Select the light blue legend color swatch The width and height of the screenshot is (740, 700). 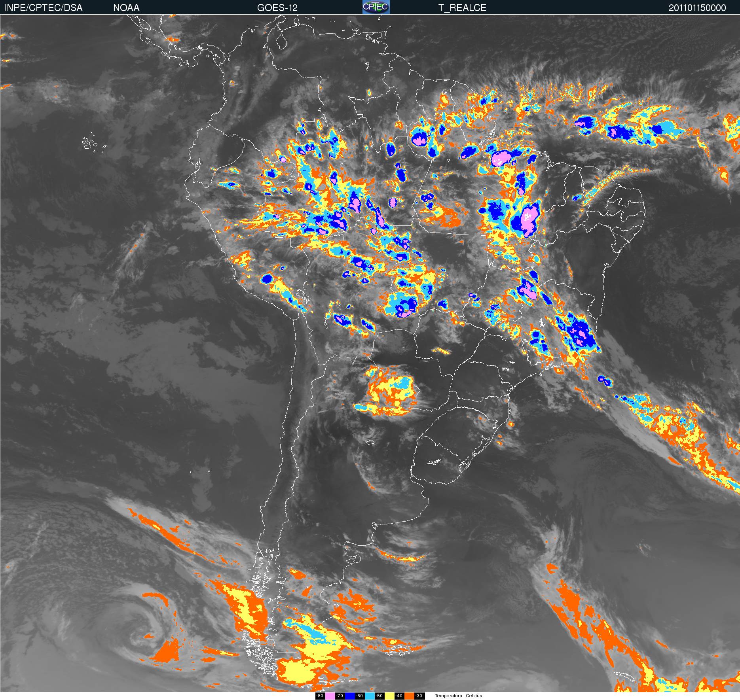point(370,696)
